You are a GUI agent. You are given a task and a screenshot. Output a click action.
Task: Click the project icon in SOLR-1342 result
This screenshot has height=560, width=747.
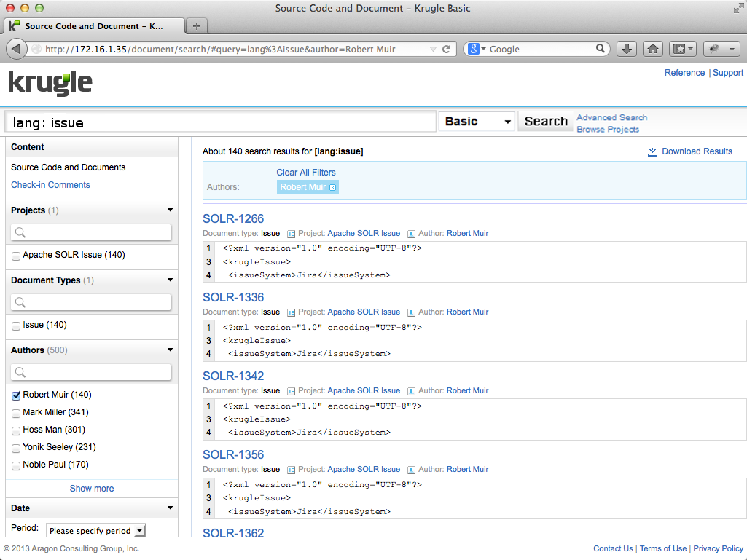pos(291,391)
